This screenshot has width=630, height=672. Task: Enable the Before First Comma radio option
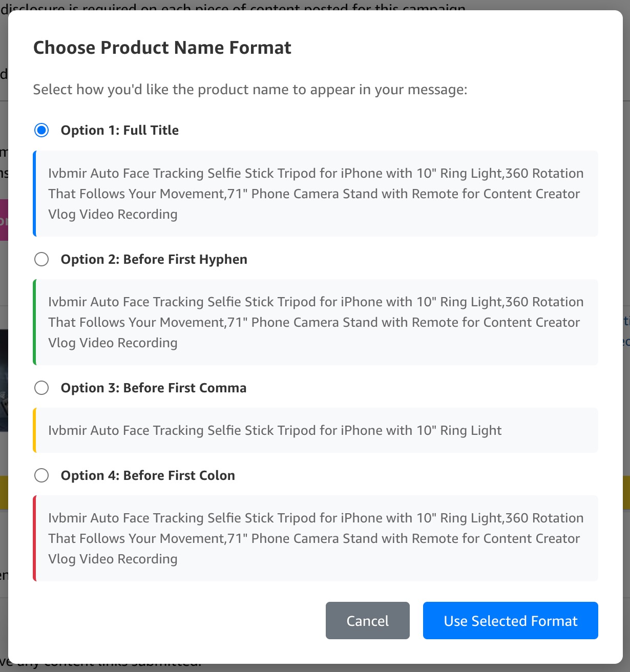coord(41,388)
